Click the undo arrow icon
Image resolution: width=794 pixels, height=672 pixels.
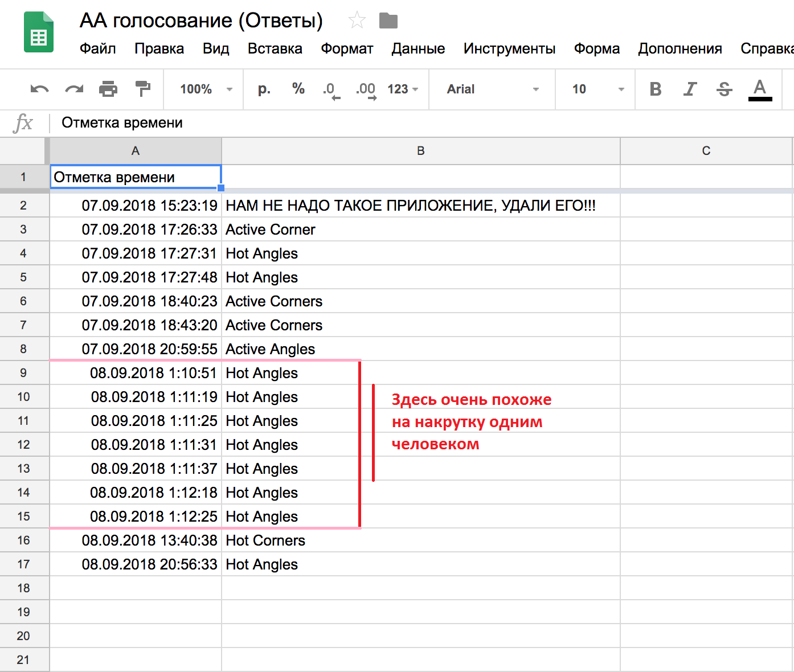39,89
